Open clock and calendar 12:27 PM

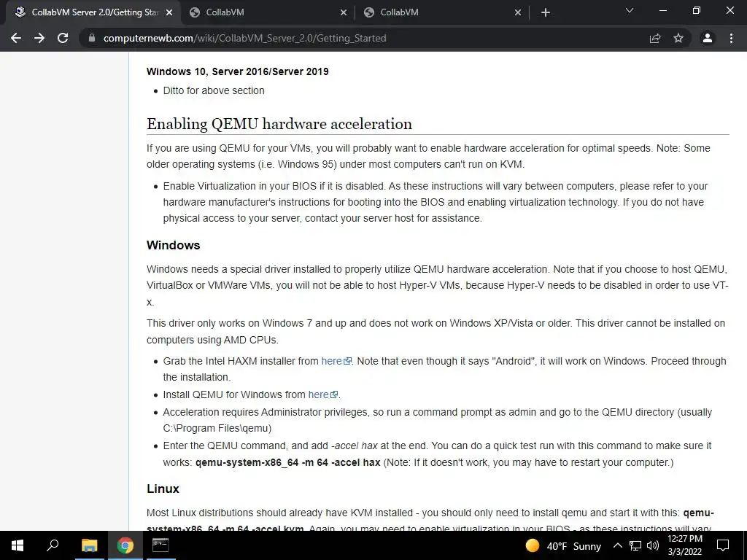(685, 545)
